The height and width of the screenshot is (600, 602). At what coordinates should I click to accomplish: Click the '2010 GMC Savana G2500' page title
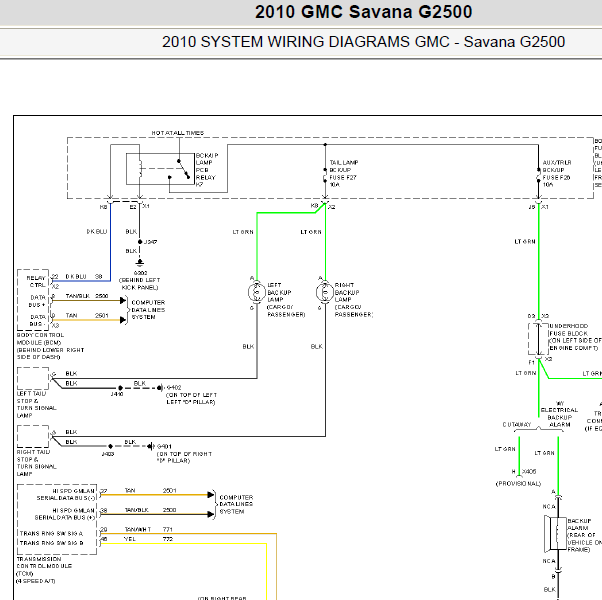(363, 12)
